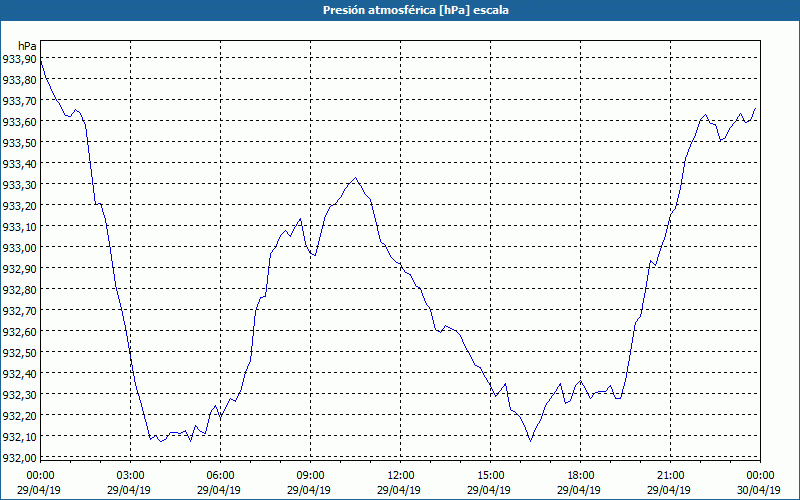Select the 932,70 y-axis value
This screenshot has width=800, height=500.
[x=19, y=310]
